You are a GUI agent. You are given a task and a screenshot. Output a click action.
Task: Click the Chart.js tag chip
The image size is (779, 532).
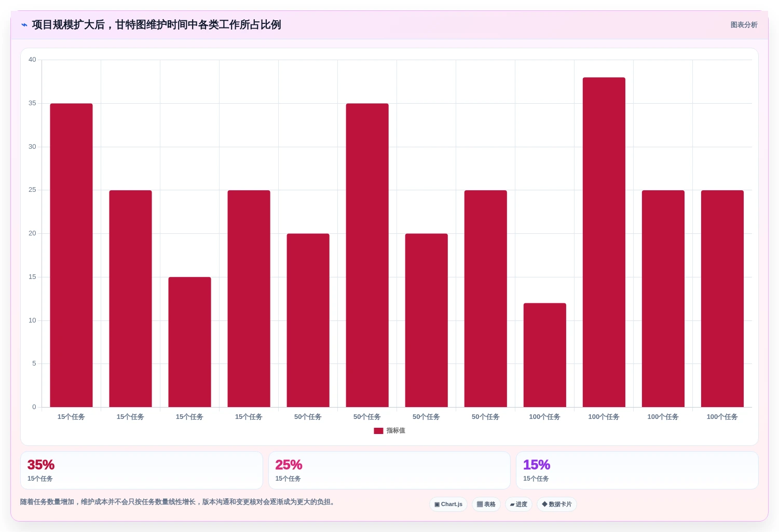[x=448, y=505]
